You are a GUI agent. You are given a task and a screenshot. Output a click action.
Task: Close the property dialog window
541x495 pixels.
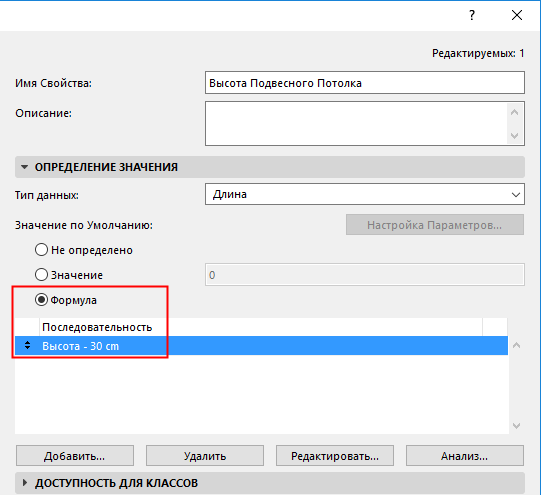tap(517, 15)
